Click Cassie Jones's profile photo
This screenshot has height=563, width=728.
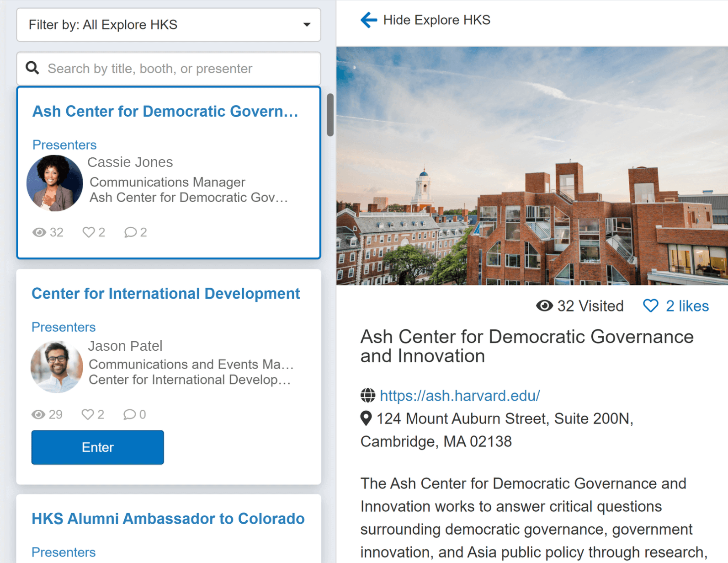[x=55, y=183]
